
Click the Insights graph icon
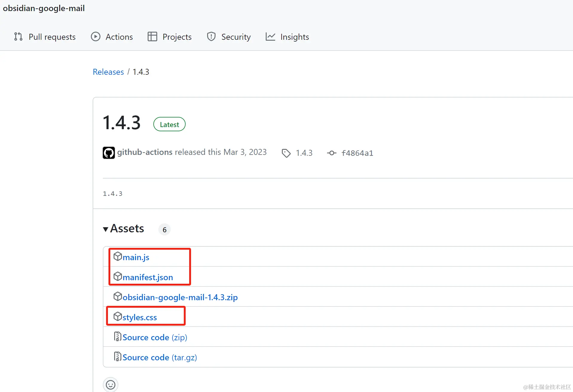coord(271,36)
